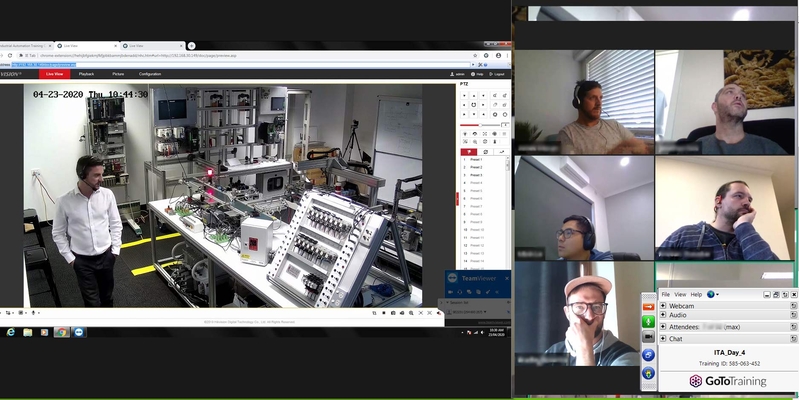Image resolution: width=799 pixels, height=400 pixels.
Task: Collapse the PTZ panel with red handle
Action: (457, 199)
